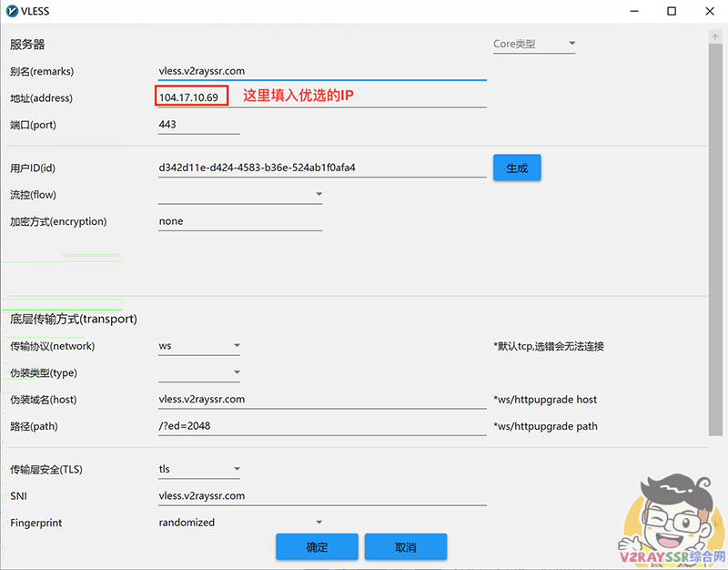Open the 传输协议(network) dropdown showing ws
Image resolution: width=728 pixels, height=570 pixels.
point(199,346)
